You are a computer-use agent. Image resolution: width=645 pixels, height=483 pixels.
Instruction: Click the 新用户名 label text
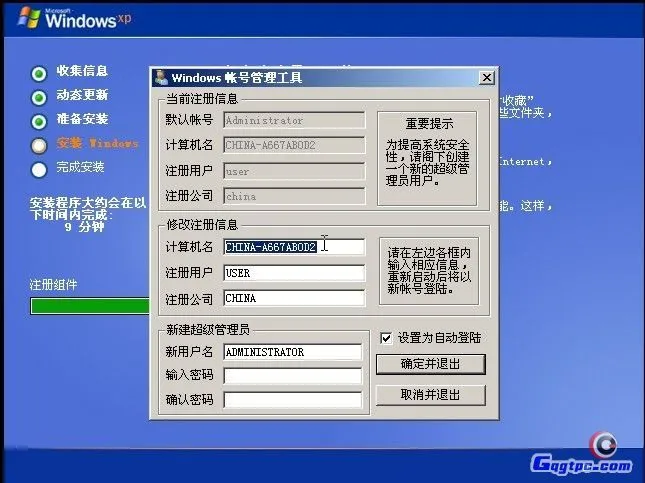[189, 351]
